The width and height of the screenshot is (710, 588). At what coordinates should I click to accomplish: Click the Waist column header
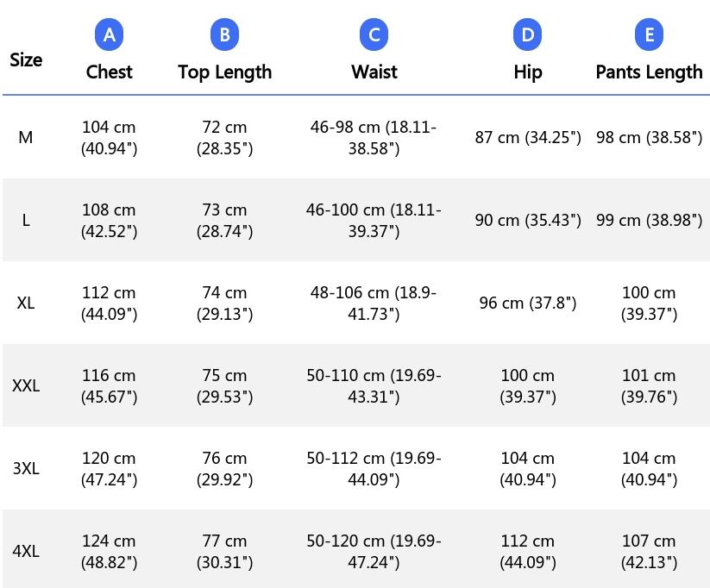pyautogui.click(x=374, y=72)
